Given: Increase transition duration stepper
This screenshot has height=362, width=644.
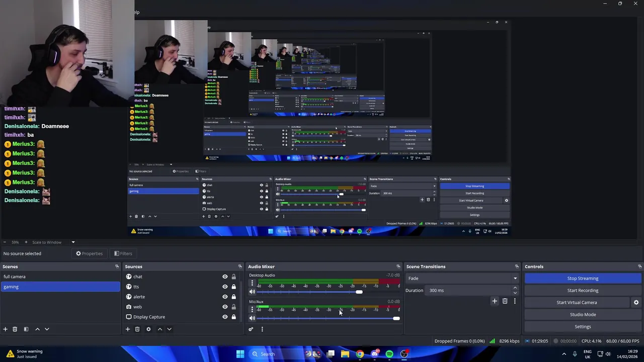Looking at the screenshot, I should coord(515,288).
